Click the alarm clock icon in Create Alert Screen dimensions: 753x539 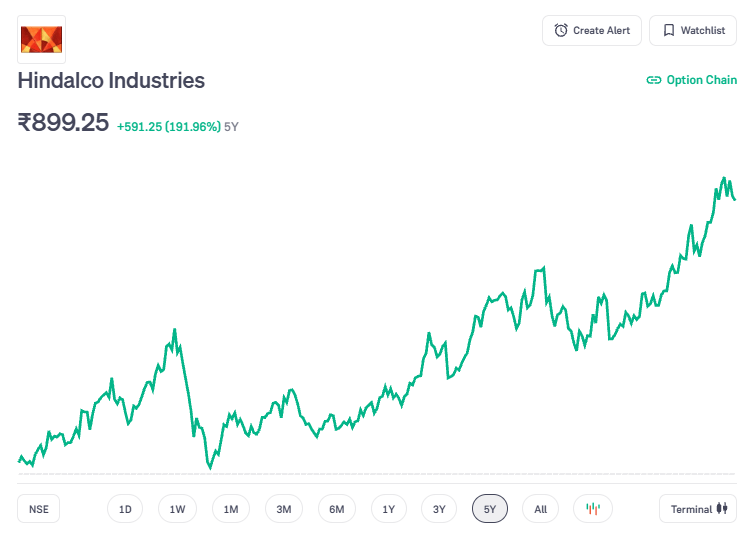point(561,31)
